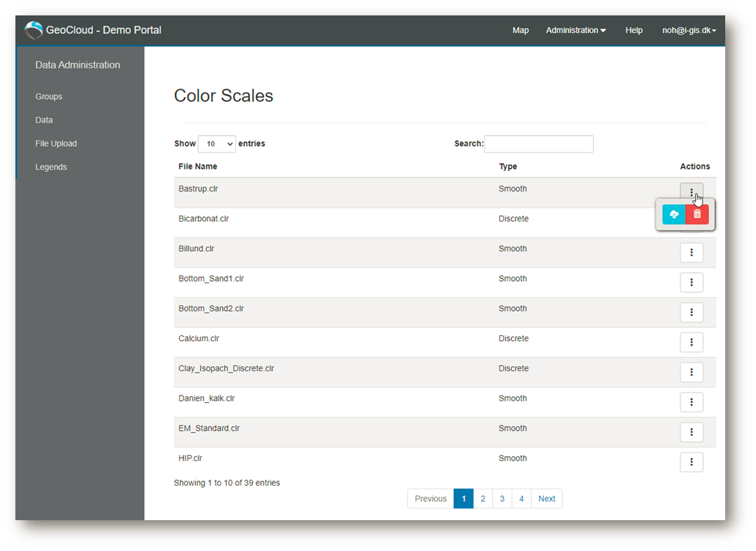Click the Actions column header
756x551 pixels.
(x=694, y=167)
